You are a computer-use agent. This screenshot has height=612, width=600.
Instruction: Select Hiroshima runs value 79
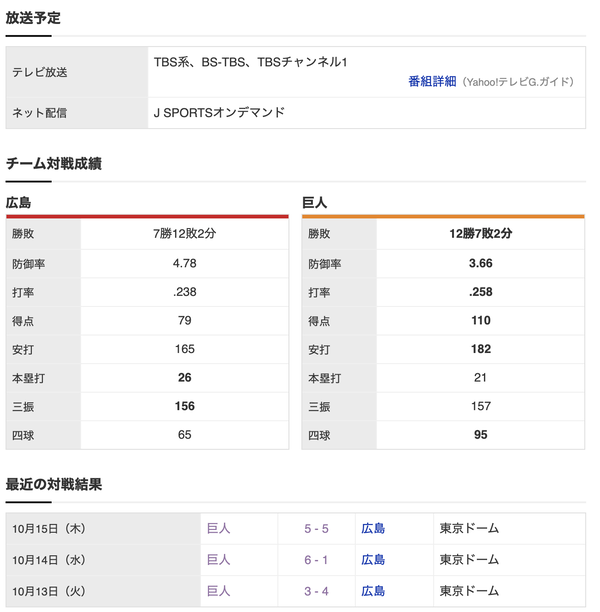184,320
